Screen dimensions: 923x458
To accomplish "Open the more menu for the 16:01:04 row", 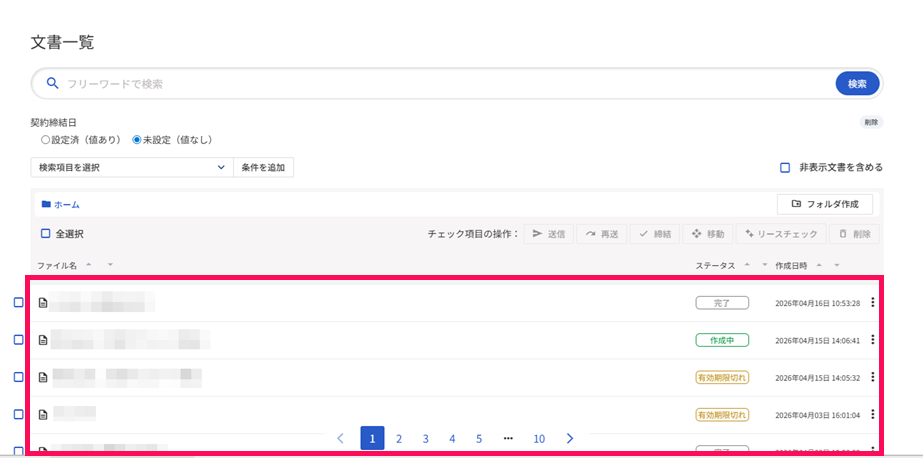I will tap(872, 414).
